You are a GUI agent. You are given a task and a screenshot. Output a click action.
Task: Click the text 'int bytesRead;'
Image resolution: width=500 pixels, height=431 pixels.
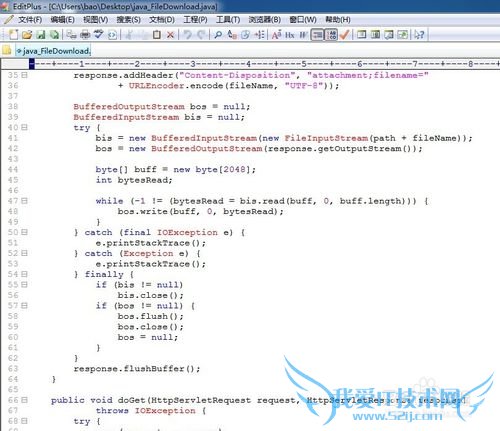(x=134, y=180)
